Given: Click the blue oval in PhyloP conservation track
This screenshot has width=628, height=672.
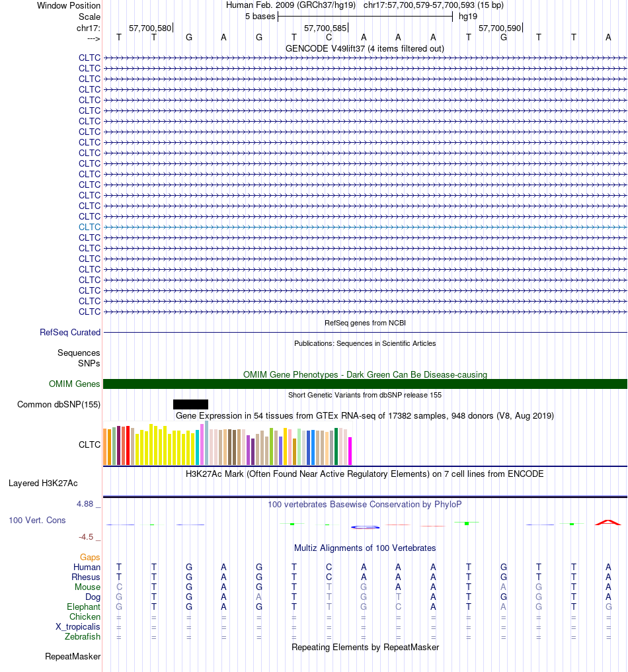Looking at the screenshot, I should point(365,527).
